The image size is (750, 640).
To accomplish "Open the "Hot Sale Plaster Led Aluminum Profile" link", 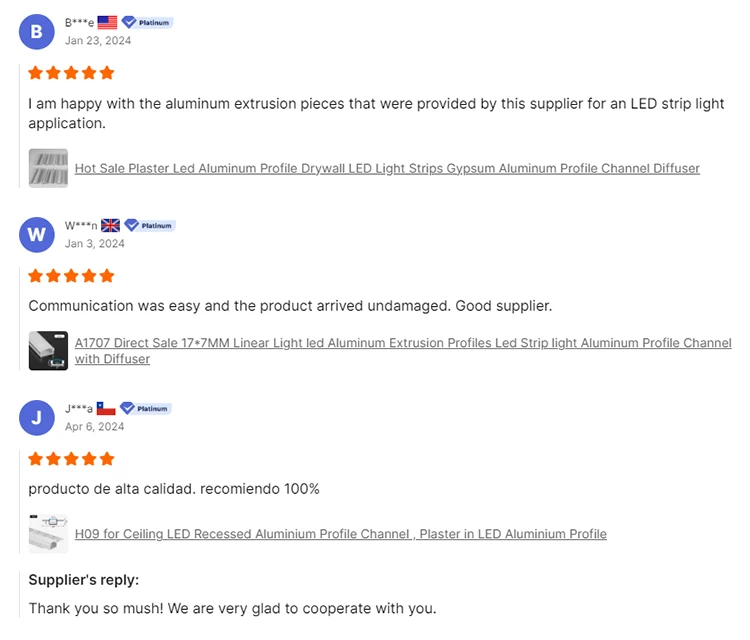I will (x=387, y=168).
